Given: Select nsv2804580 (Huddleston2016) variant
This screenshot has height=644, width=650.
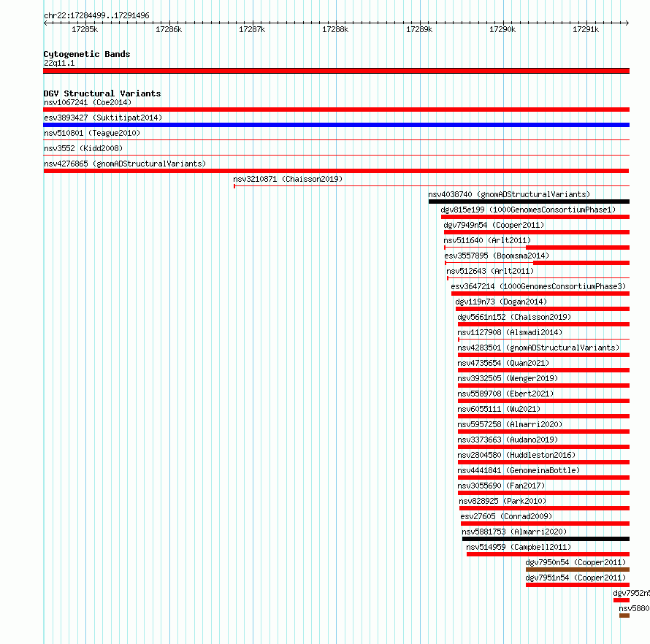Looking at the screenshot, I should click(516, 455).
